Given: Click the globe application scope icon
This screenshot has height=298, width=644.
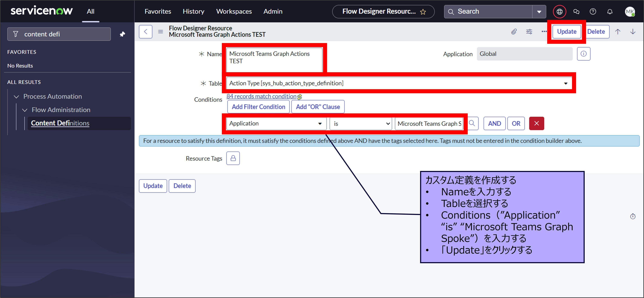Looking at the screenshot, I should [559, 11].
